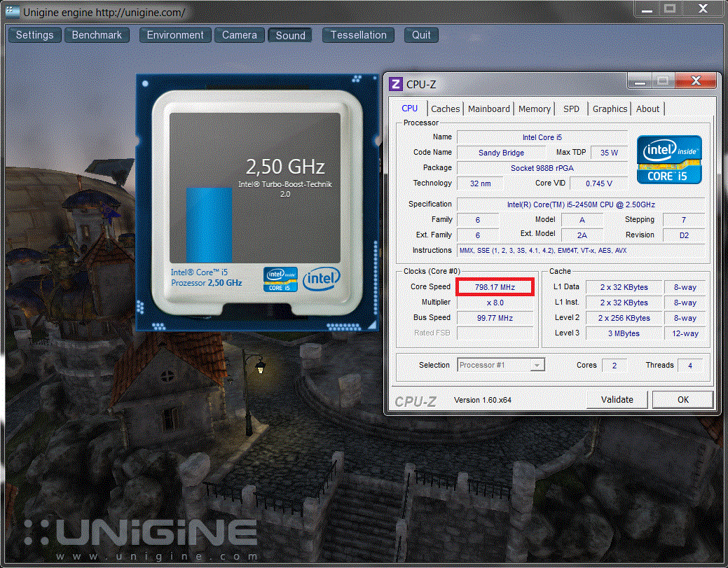Viewport: 728px width, 568px height.
Task: Click the L1 Inst. 2 x 32 KBytes value
Action: click(x=624, y=303)
